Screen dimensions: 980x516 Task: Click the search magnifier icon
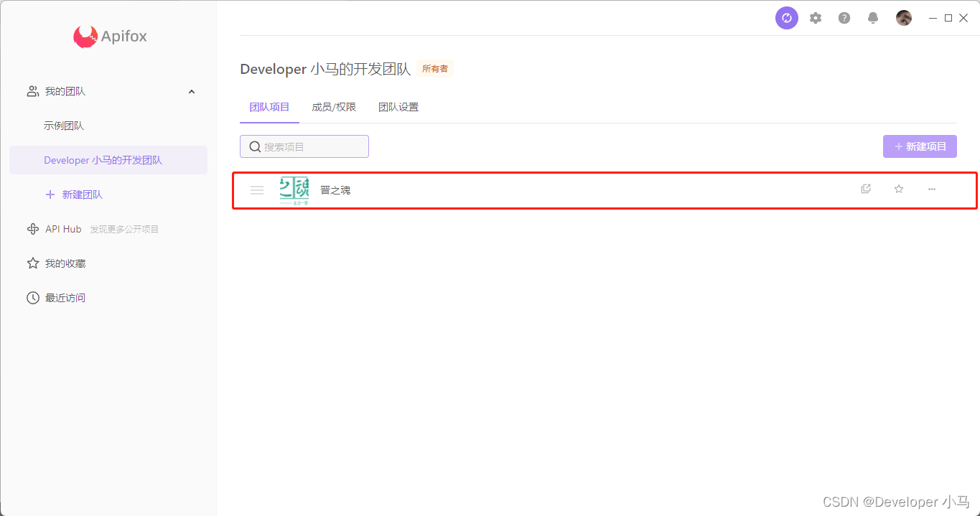click(255, 146)
